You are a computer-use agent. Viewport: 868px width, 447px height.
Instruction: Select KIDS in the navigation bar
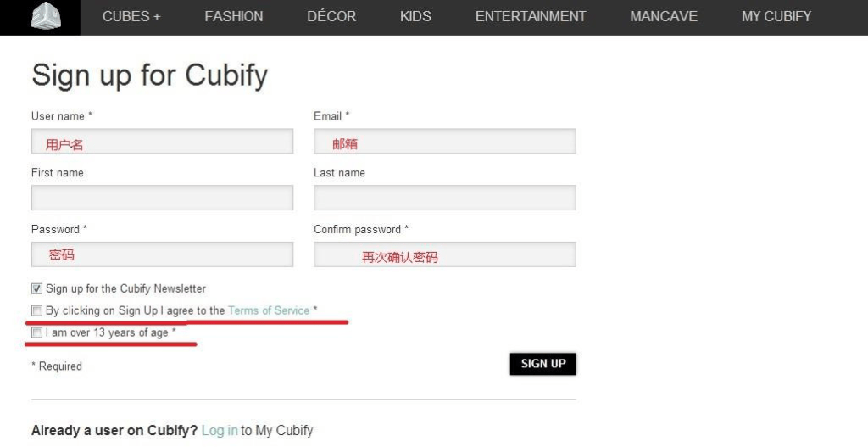[x=415, y=16]
